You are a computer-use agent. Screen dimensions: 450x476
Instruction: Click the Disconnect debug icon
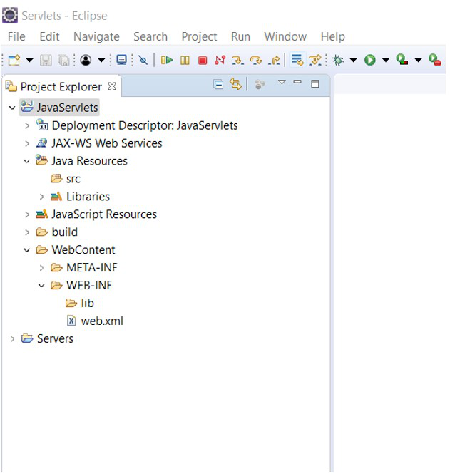pyautogui.click(x=220, y=60)
